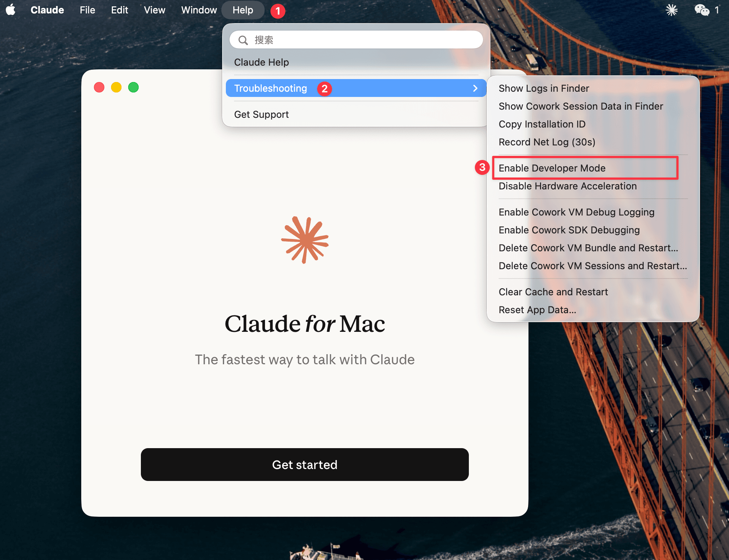Enable Cowork SDK Debugging

point(569,230)
